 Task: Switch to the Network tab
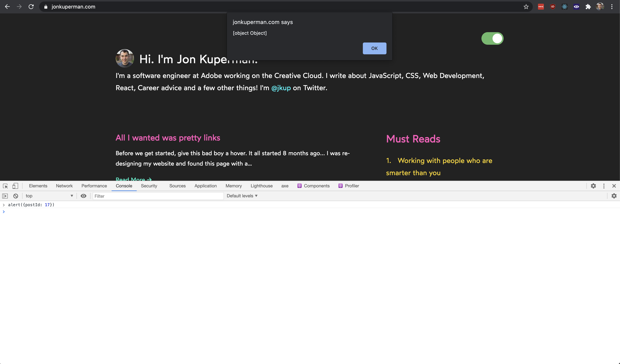tap(64, 186)
